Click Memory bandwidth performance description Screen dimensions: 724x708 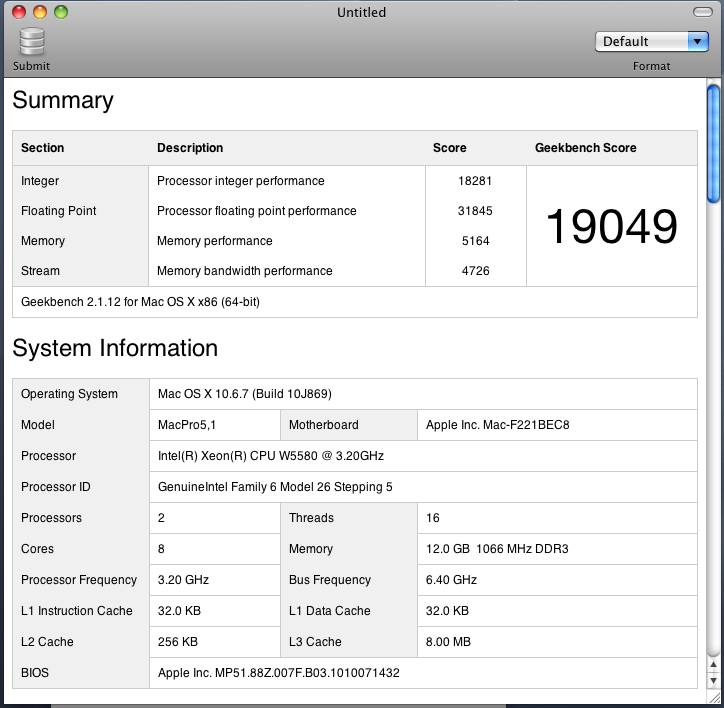(x=245, y=271)
